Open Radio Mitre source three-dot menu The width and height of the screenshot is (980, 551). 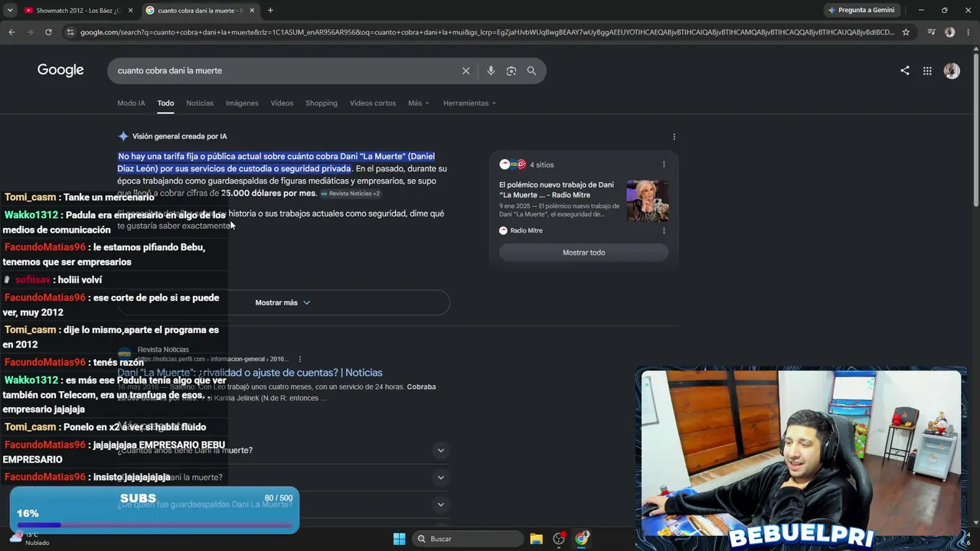(664, 230)
